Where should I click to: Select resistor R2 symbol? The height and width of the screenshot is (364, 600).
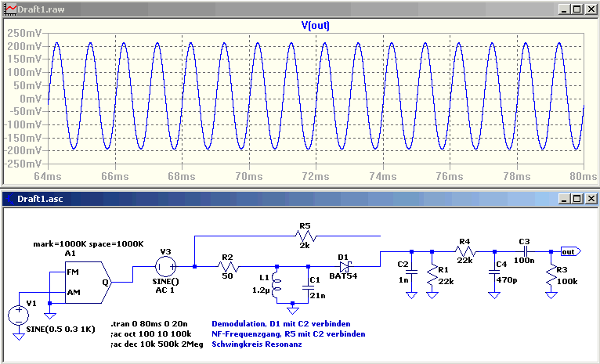point(227,266)
